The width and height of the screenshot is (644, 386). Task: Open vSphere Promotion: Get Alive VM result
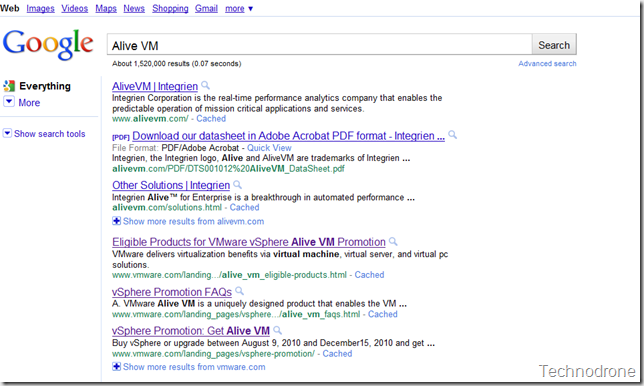pyautogui.click(x=191, y=331)
